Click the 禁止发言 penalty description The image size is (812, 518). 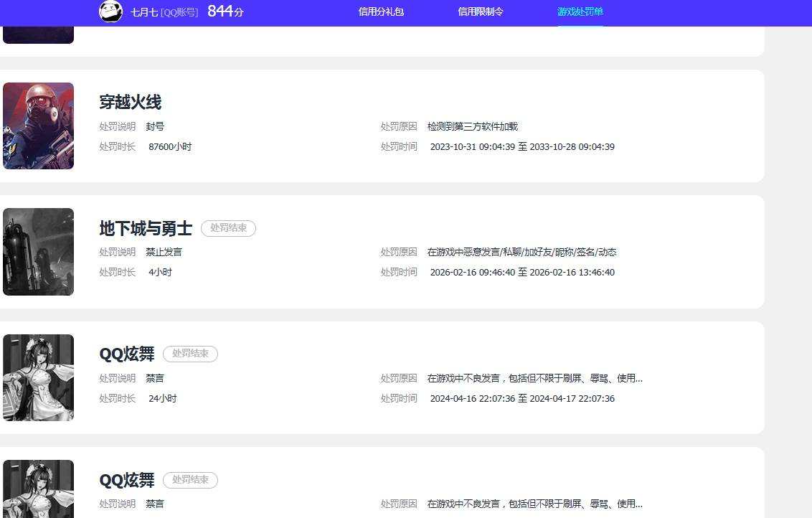click(164, 253)
